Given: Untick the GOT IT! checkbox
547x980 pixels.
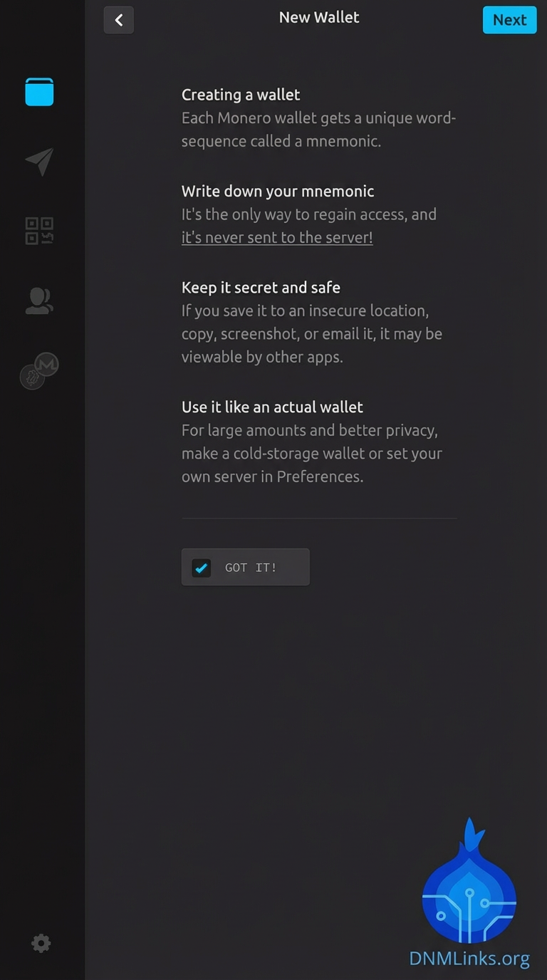Looking at the screenshot, I should 201,568.
